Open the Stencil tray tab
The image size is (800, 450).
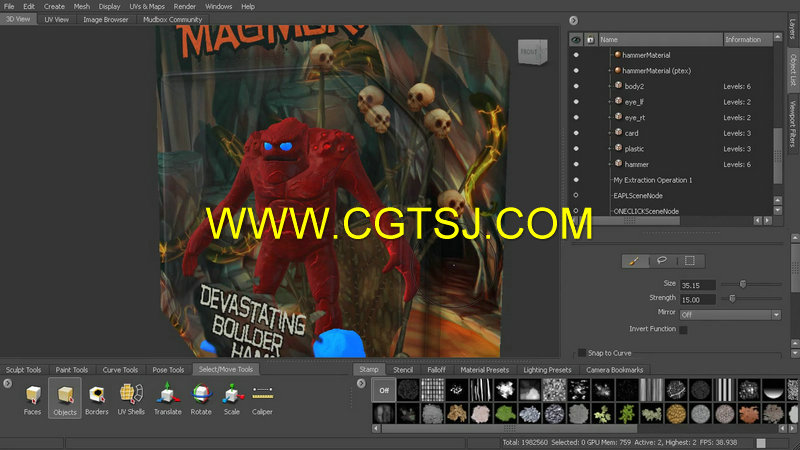[403, 369]
